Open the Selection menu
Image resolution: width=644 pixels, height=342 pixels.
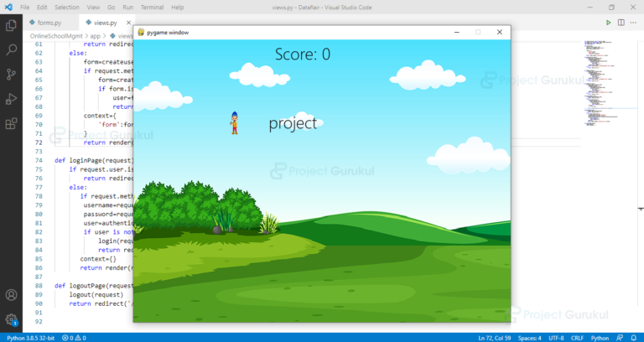pyautogui.click(x=67, y=8)
